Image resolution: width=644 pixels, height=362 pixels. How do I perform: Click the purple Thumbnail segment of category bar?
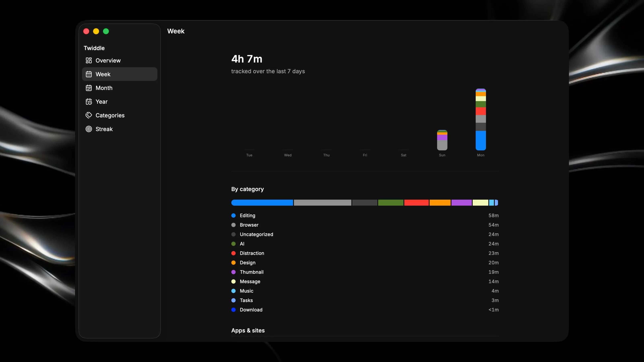461,203
